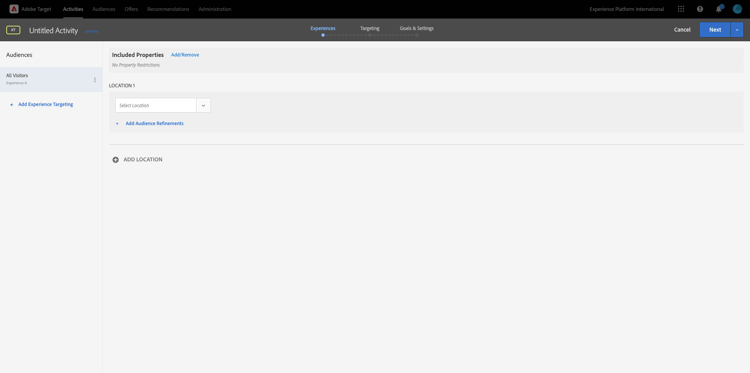Screen dimensions: 750x373
Task: Select the All Visitors audience row
Action: [51, 79]
